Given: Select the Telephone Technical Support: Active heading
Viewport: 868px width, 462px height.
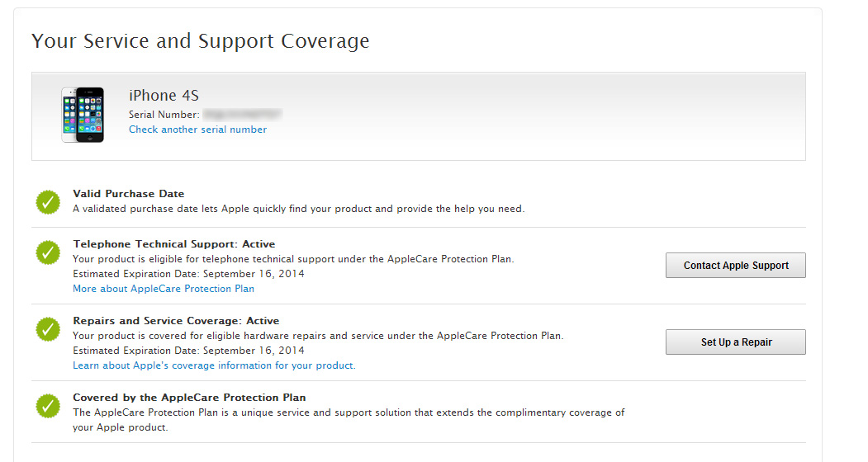Looking at the screenshot, I should (x=173, y=244).
